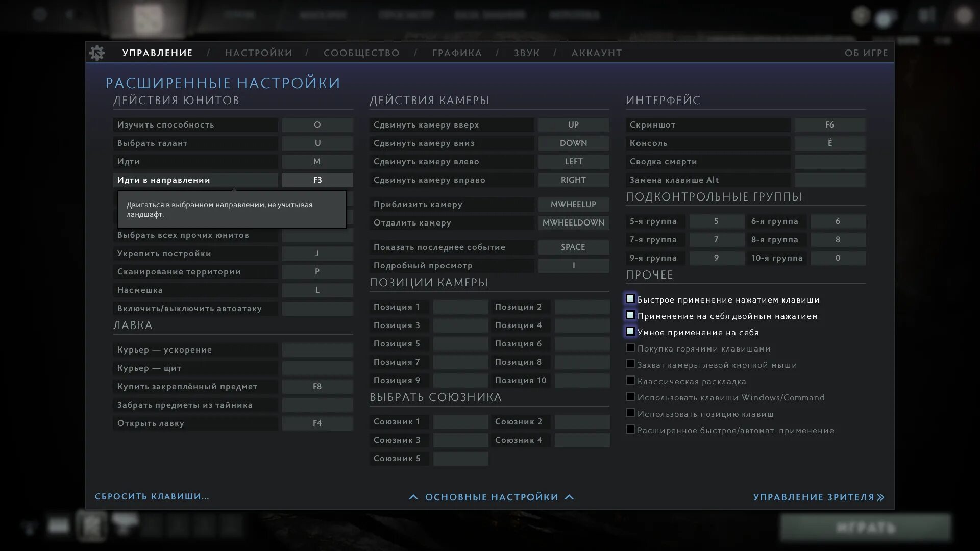This screenshot has height=551, width=980.
Task: Click Насмешка L key binding icon
Action: tap(317, 289)
